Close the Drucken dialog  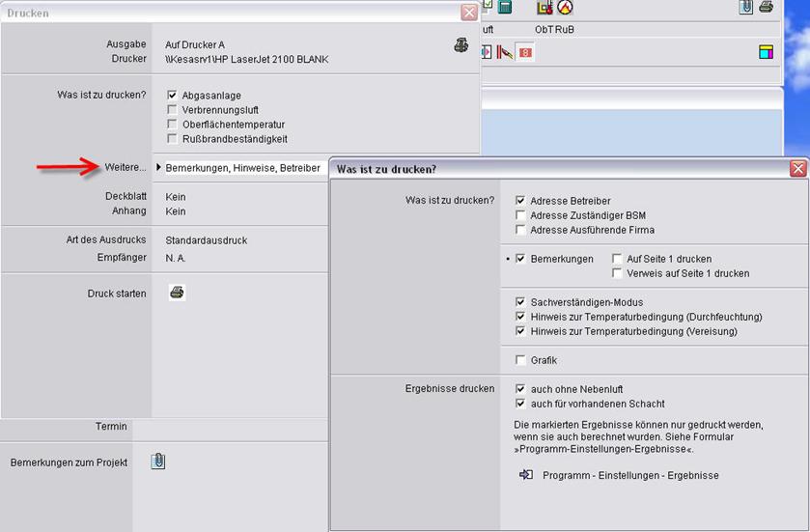[469, 13]
